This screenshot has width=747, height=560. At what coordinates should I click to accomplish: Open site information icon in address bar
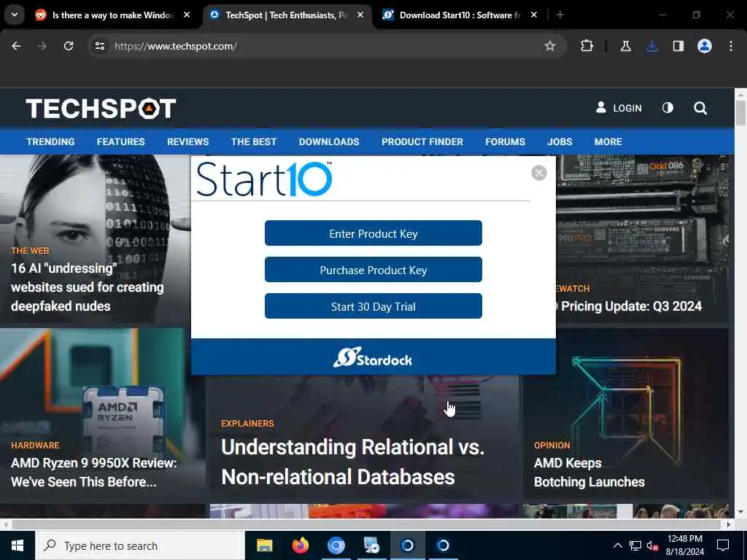tap(99, 46)
